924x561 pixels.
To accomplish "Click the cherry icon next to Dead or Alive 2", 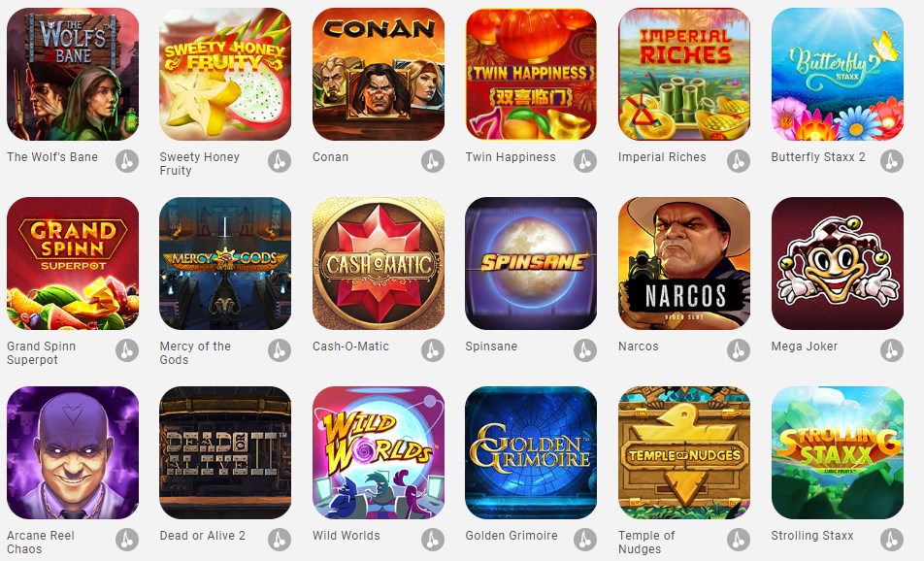I will pos(280,540).
